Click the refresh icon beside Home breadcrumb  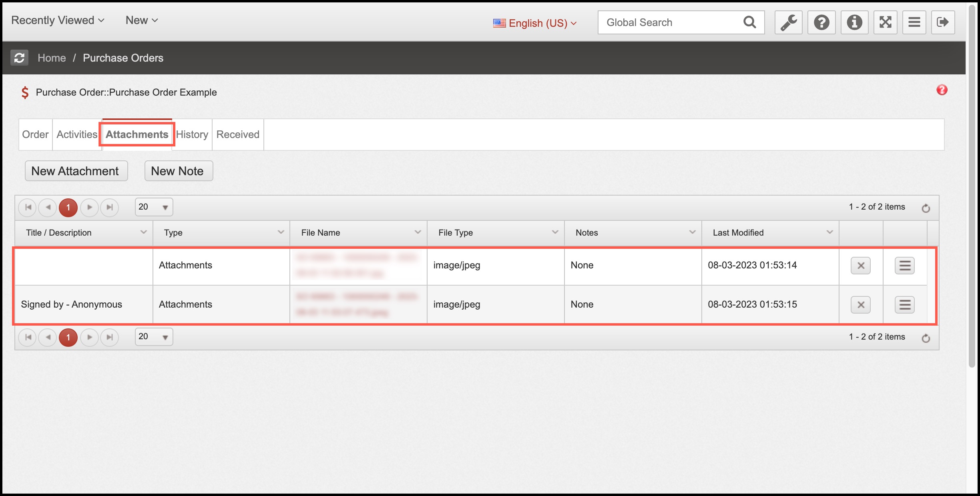pyautogui.click(x=19, y=58)
